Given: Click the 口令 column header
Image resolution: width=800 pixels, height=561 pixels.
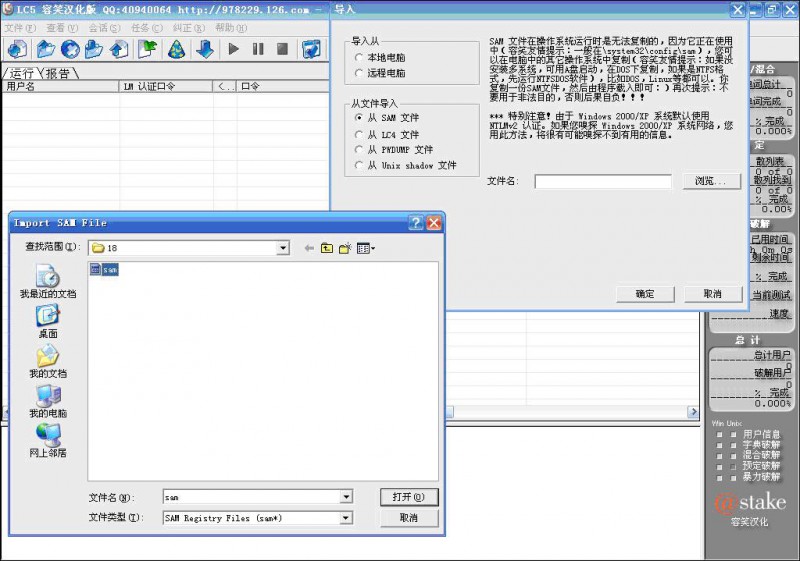Looking at the screenshot, I should (282, 86).
